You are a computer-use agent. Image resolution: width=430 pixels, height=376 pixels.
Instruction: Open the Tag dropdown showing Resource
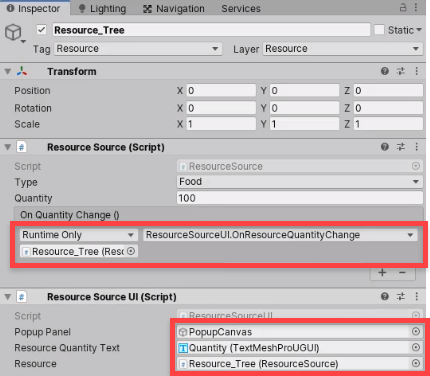[x=138, y=49]
